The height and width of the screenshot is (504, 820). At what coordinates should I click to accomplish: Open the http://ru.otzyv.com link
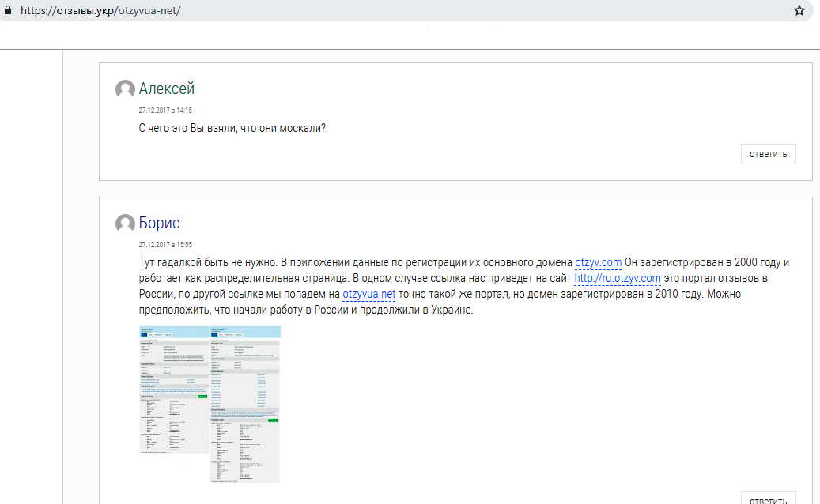point(617,278)
